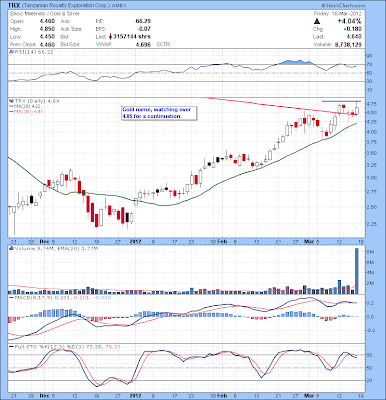Click the Ask Size label

click(x=71, y=29)
